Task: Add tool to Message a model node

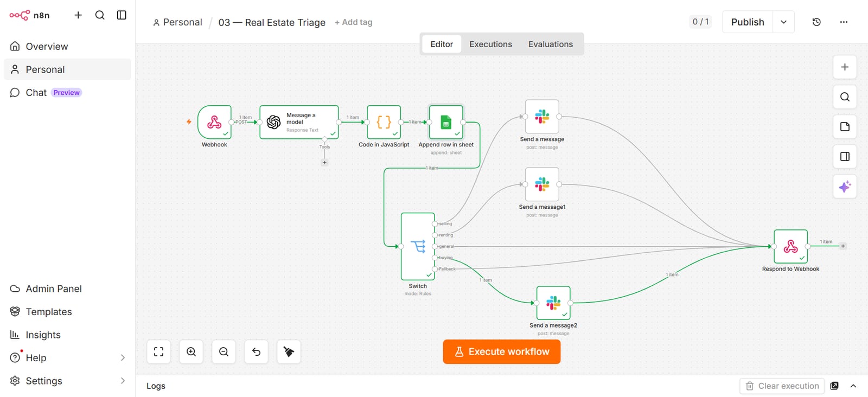Action: 324,163
